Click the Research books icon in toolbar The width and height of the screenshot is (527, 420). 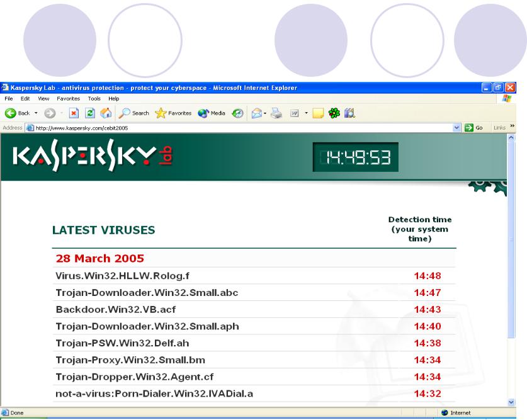coord(349,113)
